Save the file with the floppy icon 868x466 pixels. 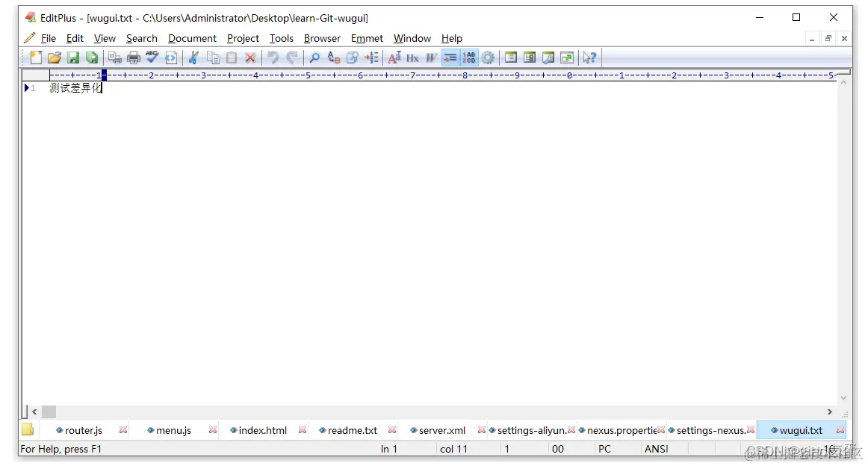(x=73, y=58)
